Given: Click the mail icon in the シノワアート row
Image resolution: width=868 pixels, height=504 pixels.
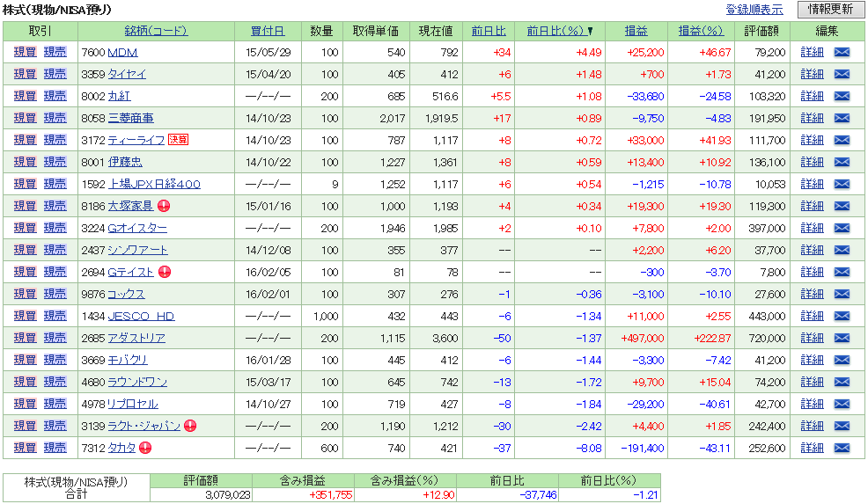Looking at the screenshot, I should point(842,250).
